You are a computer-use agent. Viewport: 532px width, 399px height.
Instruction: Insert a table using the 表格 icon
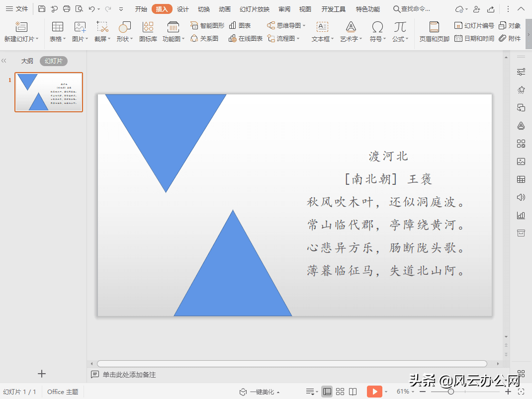[x=57, y=30]
